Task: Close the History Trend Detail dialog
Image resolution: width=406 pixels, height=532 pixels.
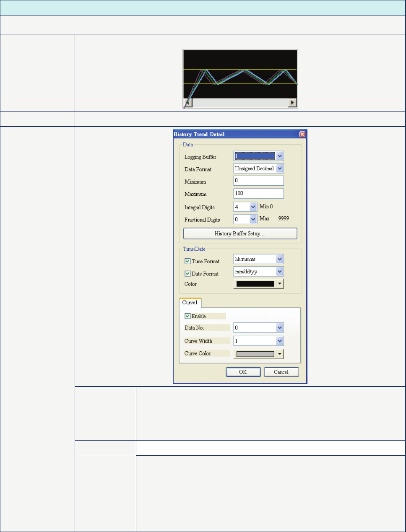Action: pos(302,135)
